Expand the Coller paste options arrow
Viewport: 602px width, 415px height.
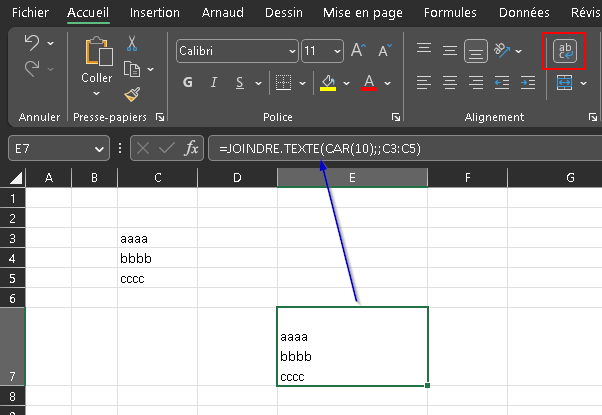[96, 93]
